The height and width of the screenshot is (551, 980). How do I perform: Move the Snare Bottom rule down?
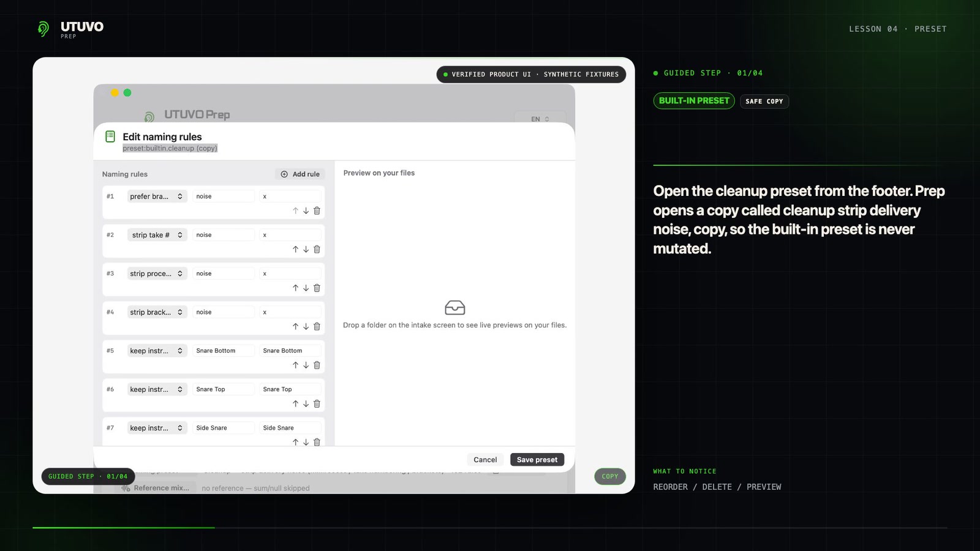(x=306, y=365)
